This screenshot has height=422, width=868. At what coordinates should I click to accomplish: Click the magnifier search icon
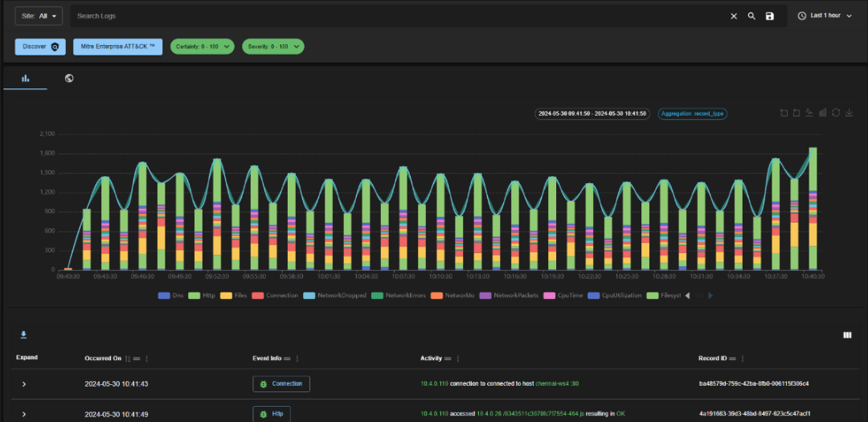(751, 16)
